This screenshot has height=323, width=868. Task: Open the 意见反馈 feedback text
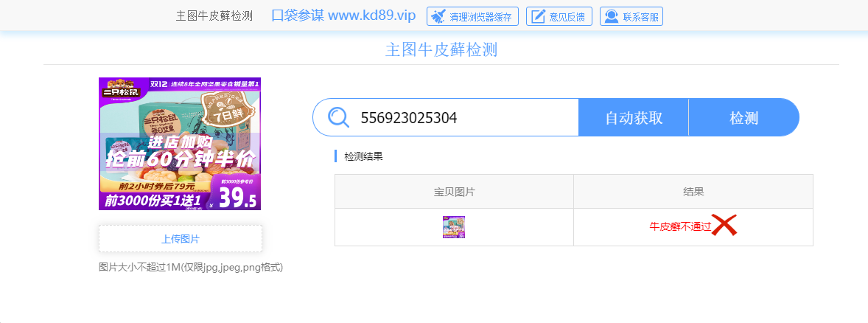567,17
